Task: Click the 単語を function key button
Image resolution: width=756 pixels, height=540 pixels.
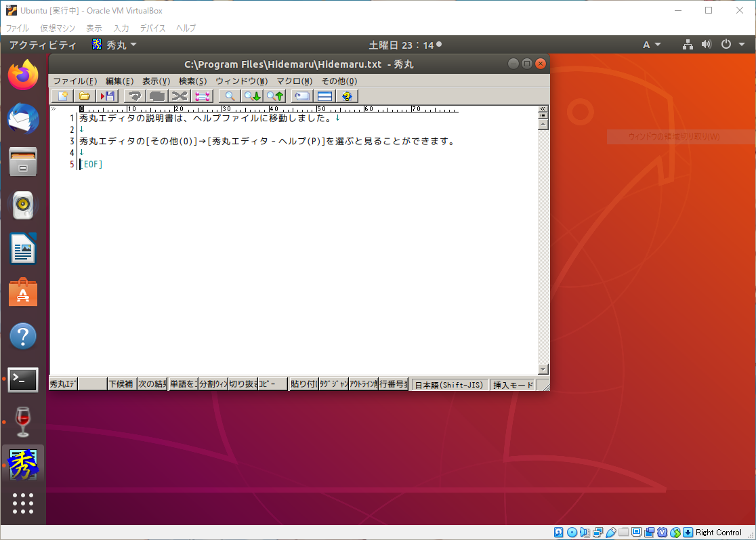Action: pyautogui.click(x=183, y=383)
